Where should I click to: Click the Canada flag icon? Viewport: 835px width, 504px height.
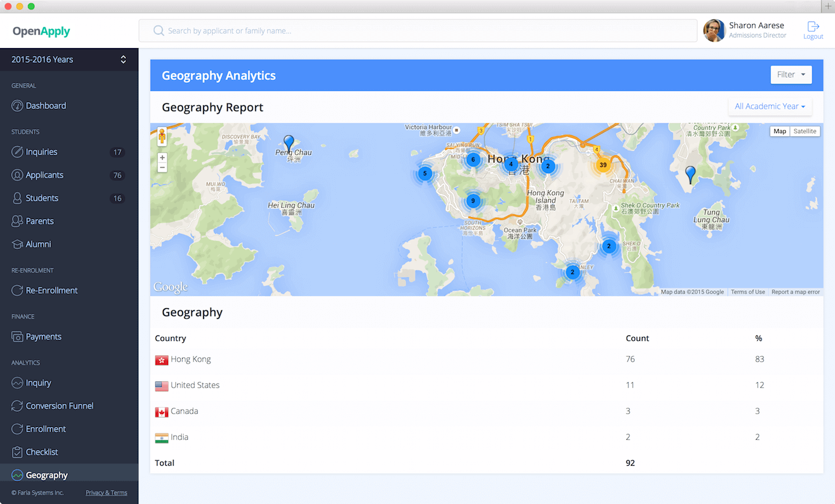(162, 412)
